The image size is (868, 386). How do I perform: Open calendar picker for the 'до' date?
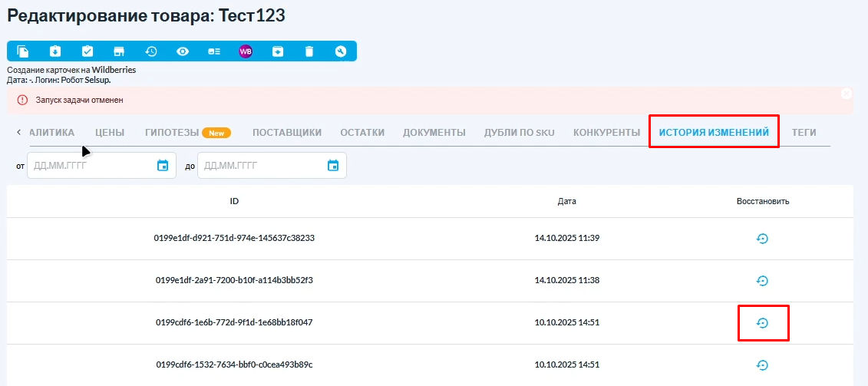333,166
